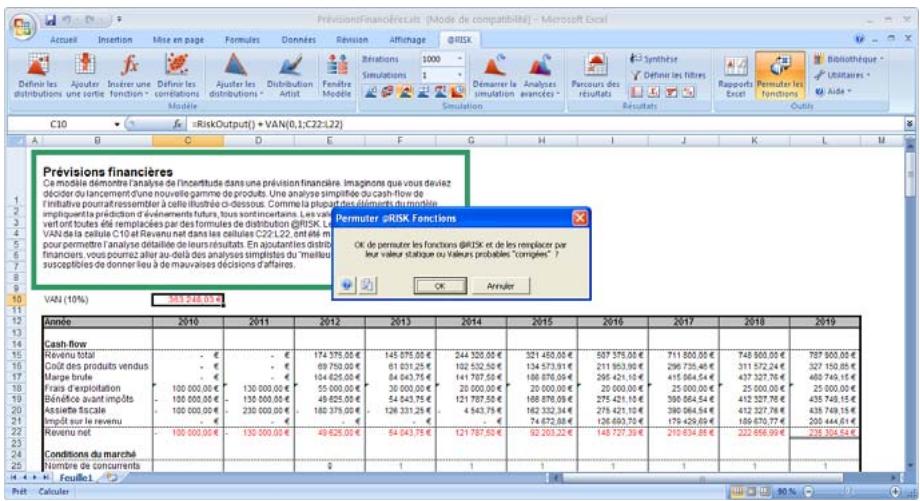The height and width of the screenshot is (501, 920).
Task: Select row 10 header
Action: (16, 299)
